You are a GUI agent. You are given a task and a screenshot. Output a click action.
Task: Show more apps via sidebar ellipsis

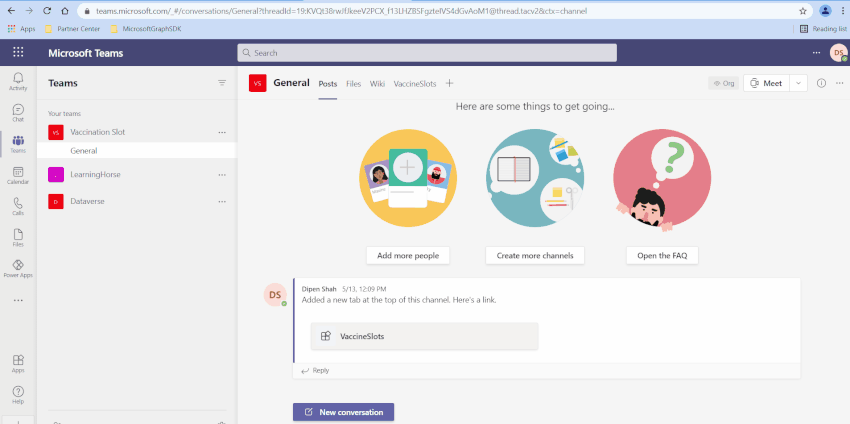[x=18, y=300]
